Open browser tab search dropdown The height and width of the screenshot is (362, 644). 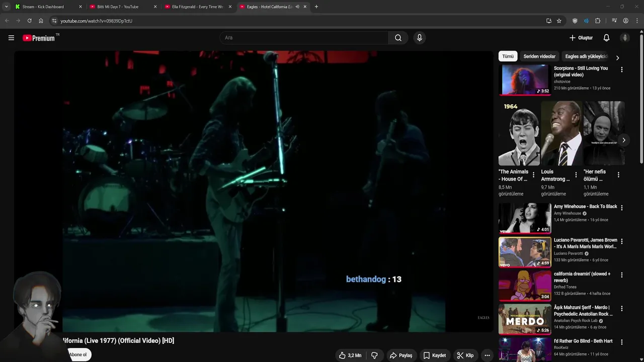click(x=6, y=7)
